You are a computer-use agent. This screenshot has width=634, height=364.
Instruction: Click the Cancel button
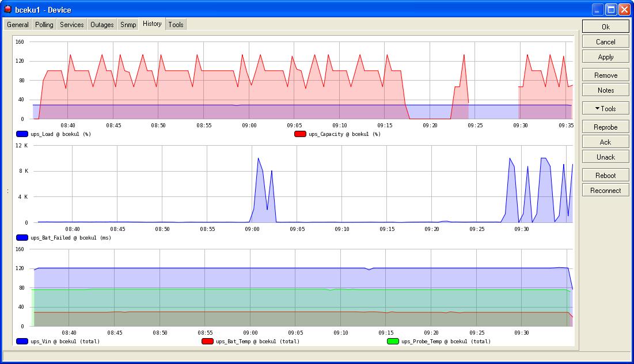point(605,41)
